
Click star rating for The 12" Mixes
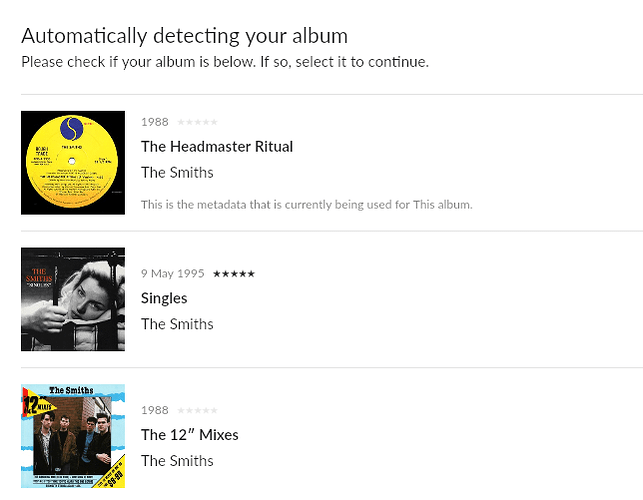tap(197, 410)
